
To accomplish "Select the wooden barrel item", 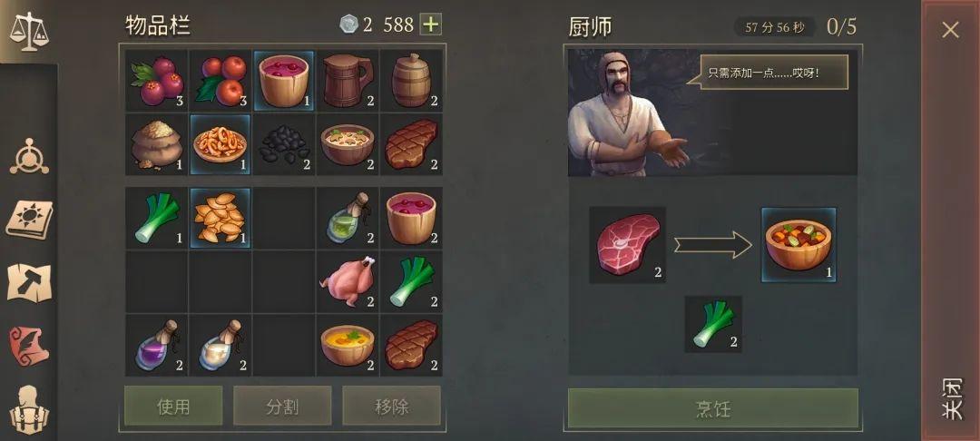I will (x=411, y=81).
